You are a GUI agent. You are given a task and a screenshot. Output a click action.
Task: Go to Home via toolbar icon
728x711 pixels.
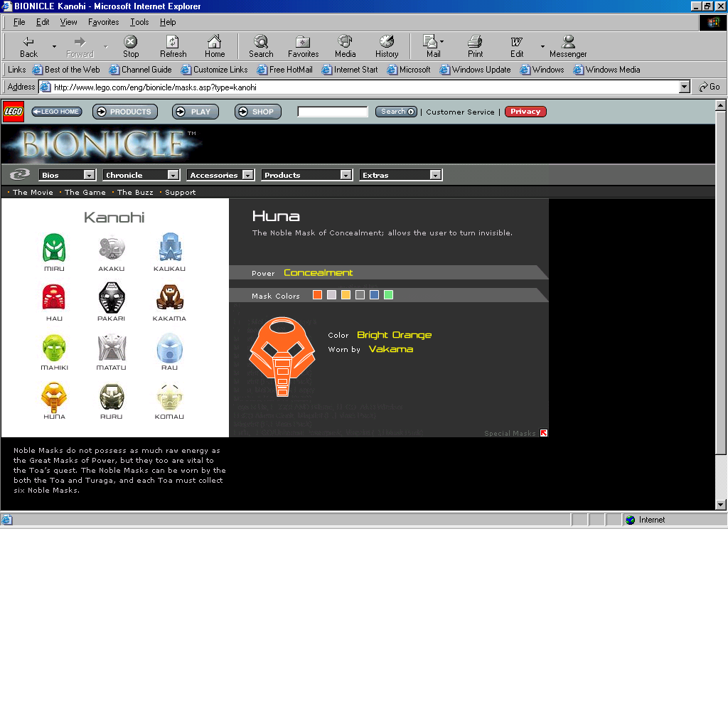pos(215,42)
